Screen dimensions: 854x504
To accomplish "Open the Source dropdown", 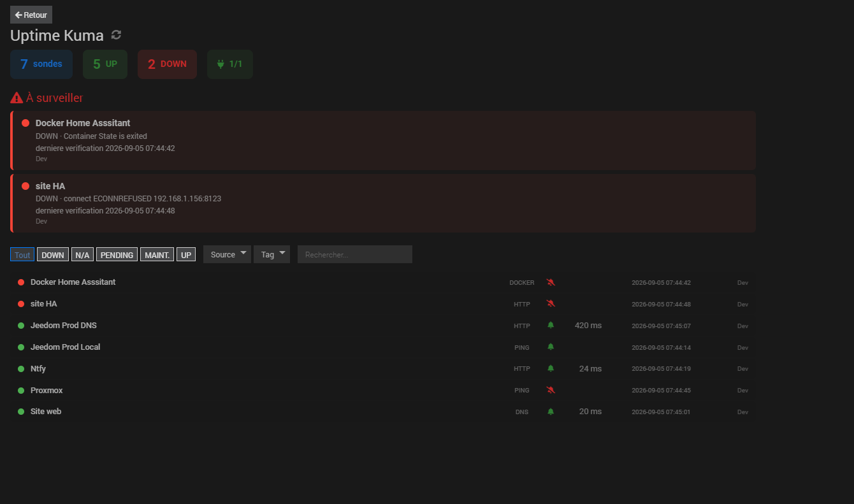I will 227,254.
